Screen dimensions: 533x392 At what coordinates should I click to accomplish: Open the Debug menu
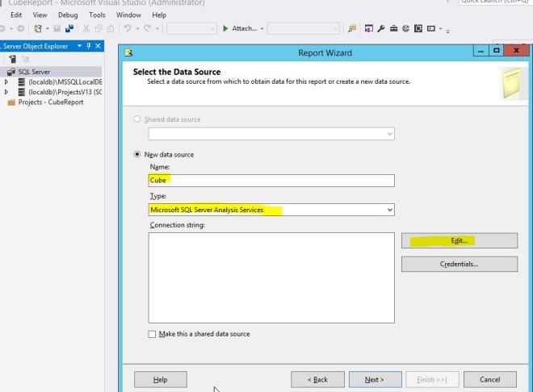[68, 15]
